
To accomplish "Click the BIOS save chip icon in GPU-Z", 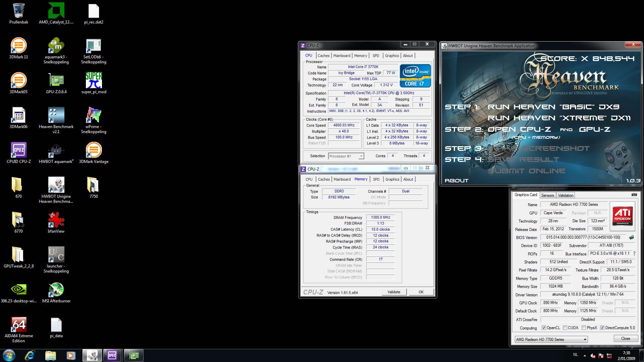I will pyautogui.click(x=632, y=237).
